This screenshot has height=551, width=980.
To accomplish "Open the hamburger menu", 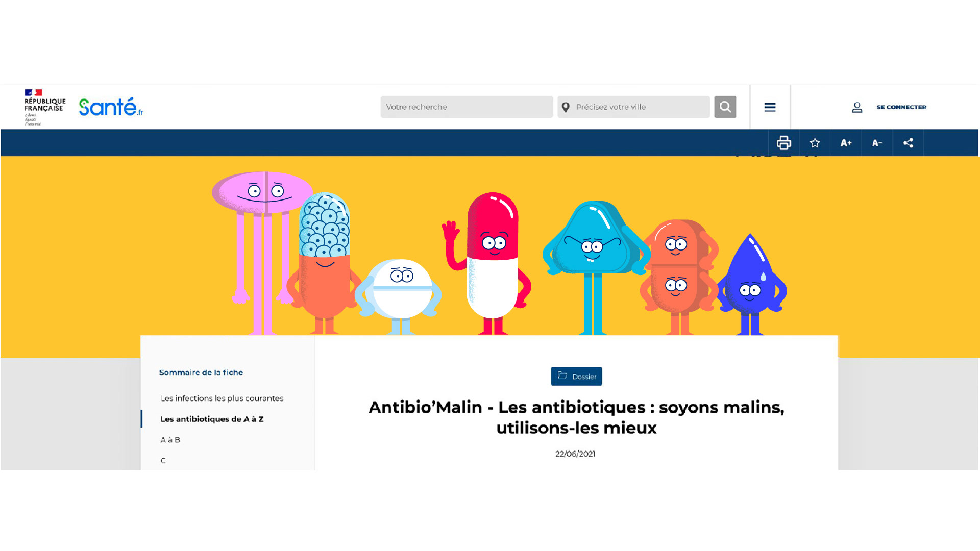I will pyautogui.click(x=770, y=107).
